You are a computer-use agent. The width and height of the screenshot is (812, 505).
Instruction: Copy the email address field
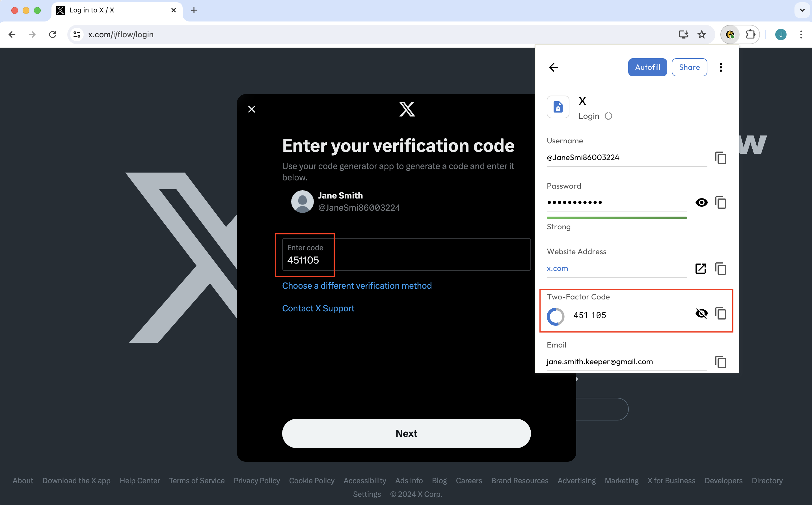720,362
